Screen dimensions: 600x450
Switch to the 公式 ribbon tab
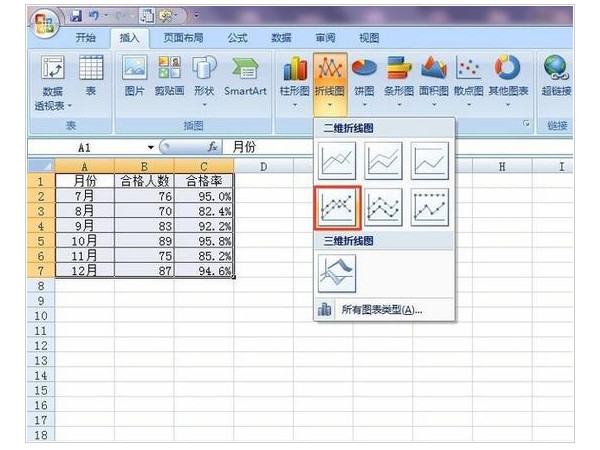[238, 38]
